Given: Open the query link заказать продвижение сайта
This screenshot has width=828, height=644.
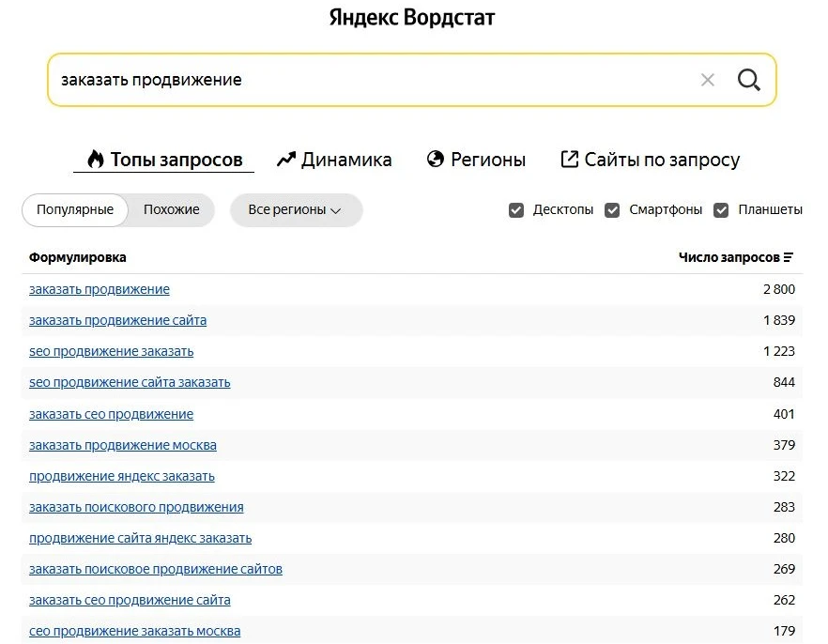Looking at the screenshot, I should point(116,320).
